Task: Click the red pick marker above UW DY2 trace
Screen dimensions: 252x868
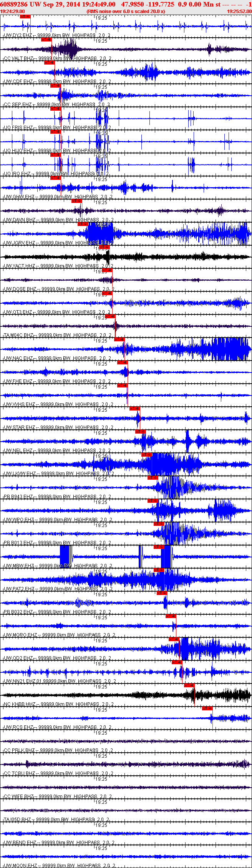Action: pos(25,17)
